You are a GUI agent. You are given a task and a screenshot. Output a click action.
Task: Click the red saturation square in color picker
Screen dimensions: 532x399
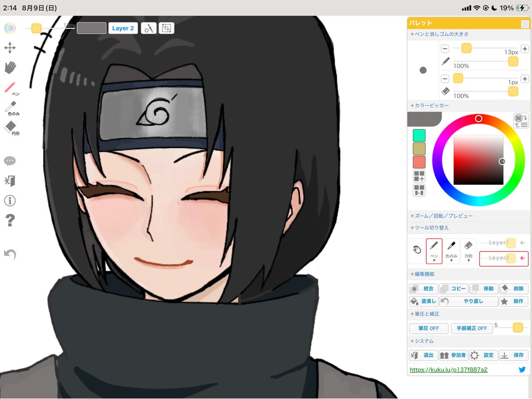(478, 160)
